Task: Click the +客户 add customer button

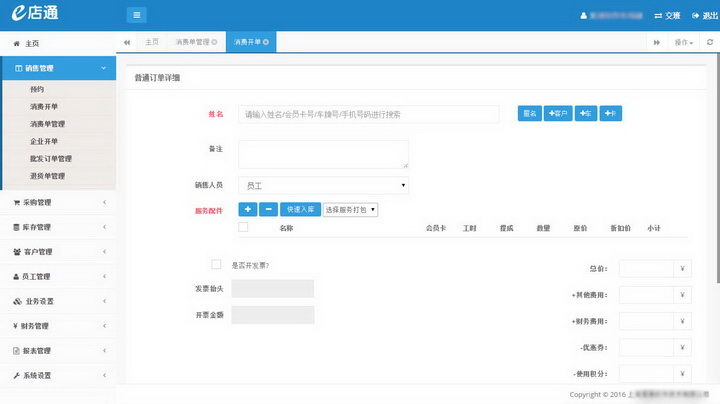Action: pyautogui.click(x=557, y=114)
